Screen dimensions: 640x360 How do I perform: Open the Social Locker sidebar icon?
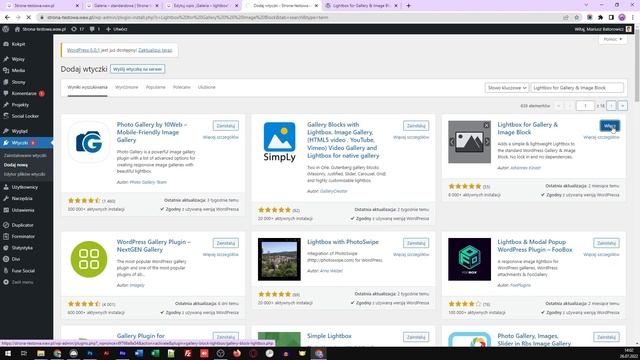pos(6,116)
